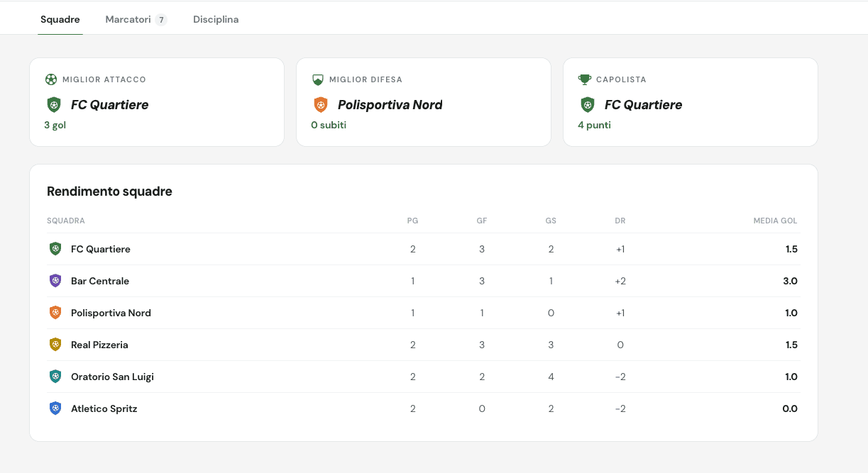Image resolution: width=868 pixels, height=473 pixels.
Task: Open the Squadre tab
Action: (x=60, y=20)
